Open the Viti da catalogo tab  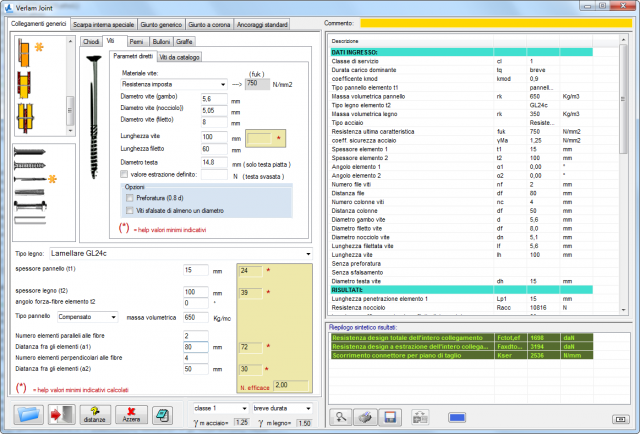[x=180, y=58]
